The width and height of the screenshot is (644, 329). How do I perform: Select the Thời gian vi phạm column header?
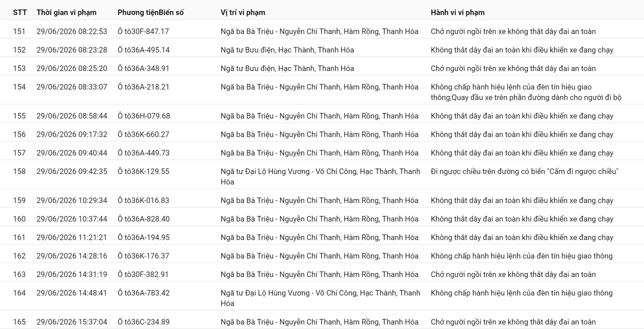66,12
